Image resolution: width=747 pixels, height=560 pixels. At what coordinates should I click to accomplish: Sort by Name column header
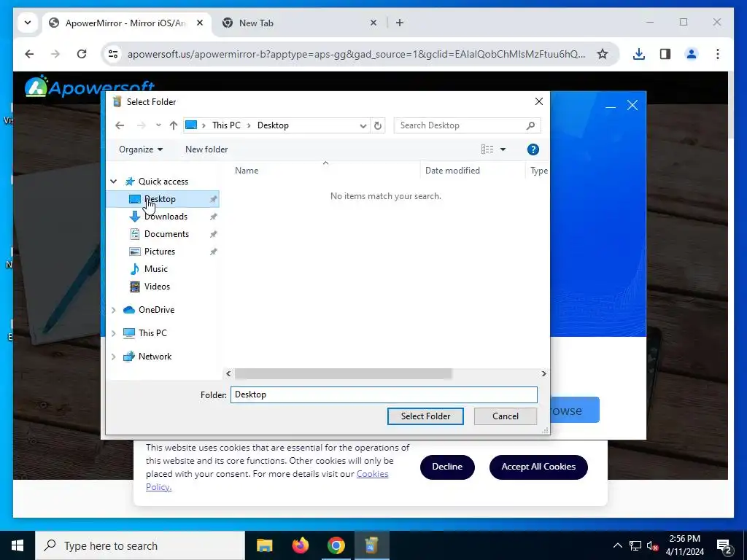click(x=247, y=171)
